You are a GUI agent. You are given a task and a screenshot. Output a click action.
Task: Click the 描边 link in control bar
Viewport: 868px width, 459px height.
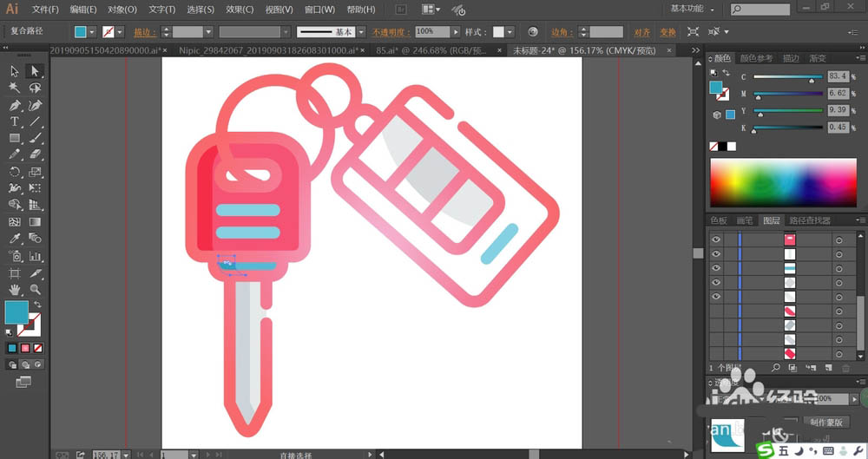[x=145, y=32]
